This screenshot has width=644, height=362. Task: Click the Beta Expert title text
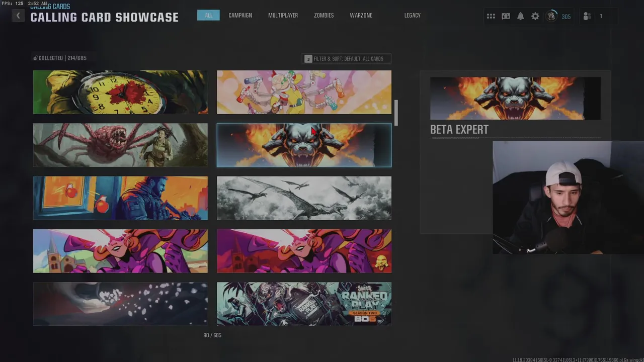[459, 130]
